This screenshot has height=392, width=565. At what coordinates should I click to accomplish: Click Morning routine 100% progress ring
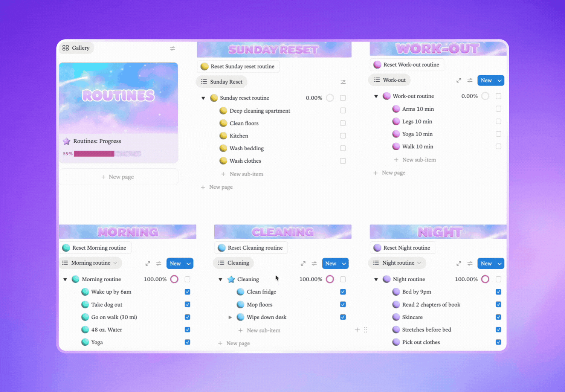tap(174, 279)
